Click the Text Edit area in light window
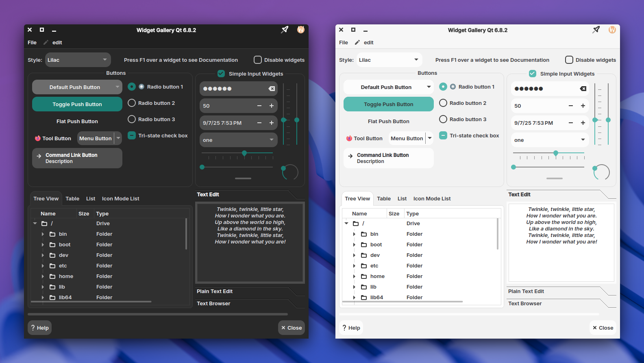 tap(561, 243)
